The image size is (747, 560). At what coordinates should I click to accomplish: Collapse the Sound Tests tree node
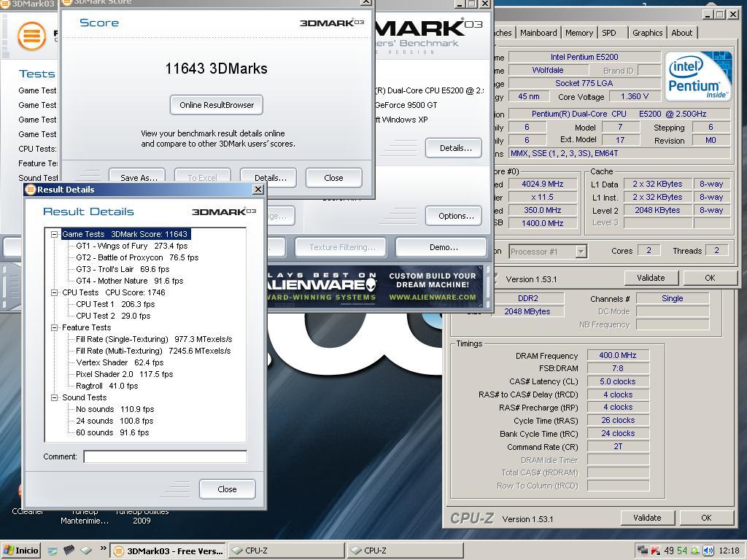[54, 397]
